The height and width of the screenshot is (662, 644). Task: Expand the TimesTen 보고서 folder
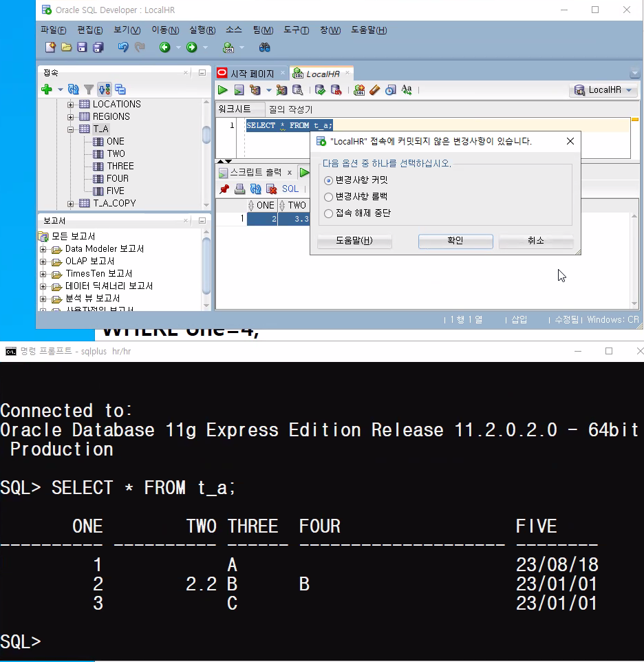click(x=43, y=274)
